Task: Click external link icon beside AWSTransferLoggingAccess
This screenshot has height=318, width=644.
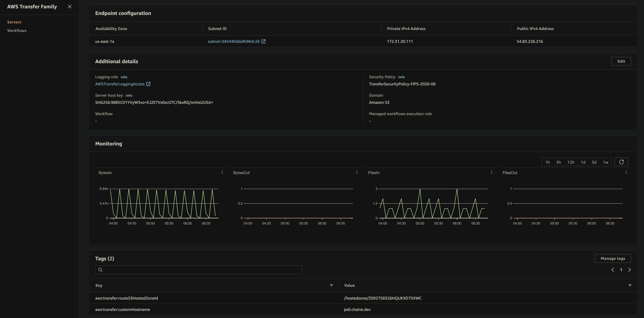Action: (148, 84)
